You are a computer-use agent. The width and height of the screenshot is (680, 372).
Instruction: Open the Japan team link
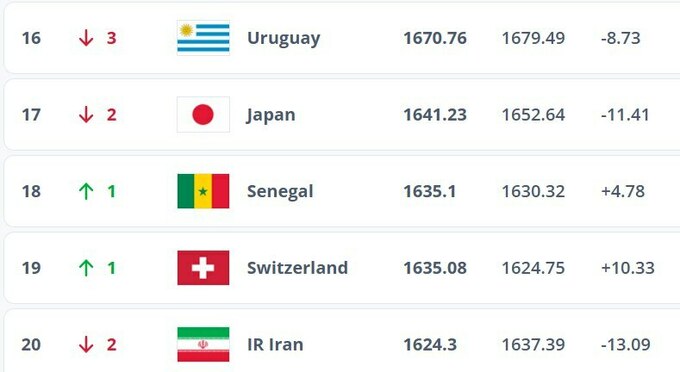tap(271, 115)
